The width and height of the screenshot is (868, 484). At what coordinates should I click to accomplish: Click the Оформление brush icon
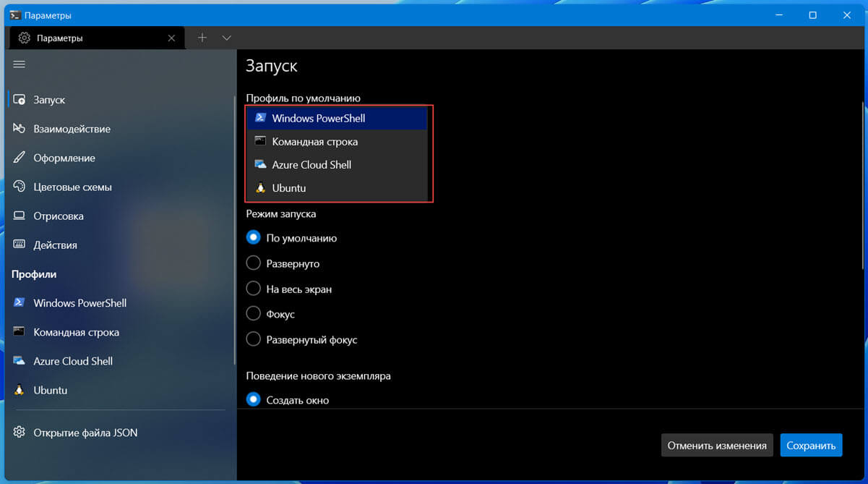(20, 158)
